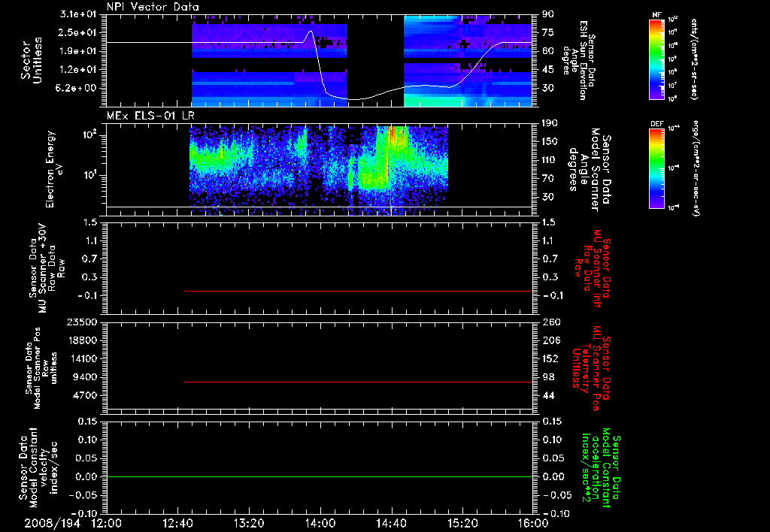Select the 'MEx ELS-01 LR' panel title
Viewport: 770px width, 532px height.
[150, 116]
